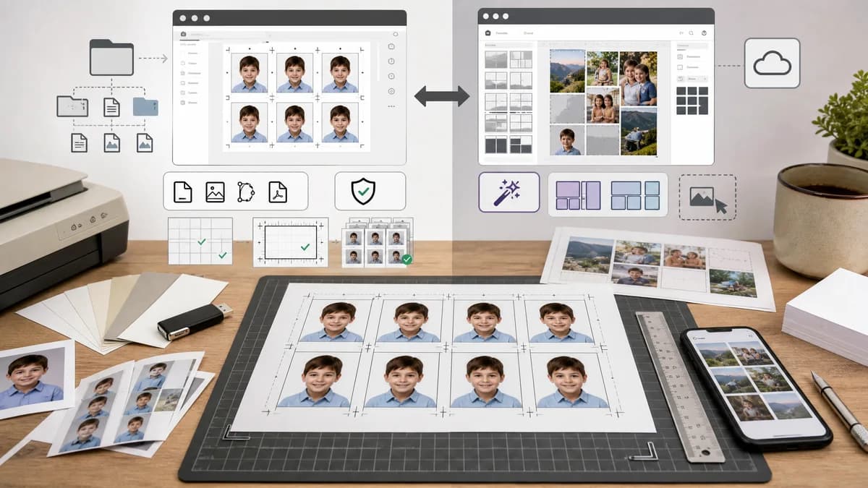The width and height of the screenshot is (868, 488).
Task: Choose the blue collage layout option
Action: (635, 195)
